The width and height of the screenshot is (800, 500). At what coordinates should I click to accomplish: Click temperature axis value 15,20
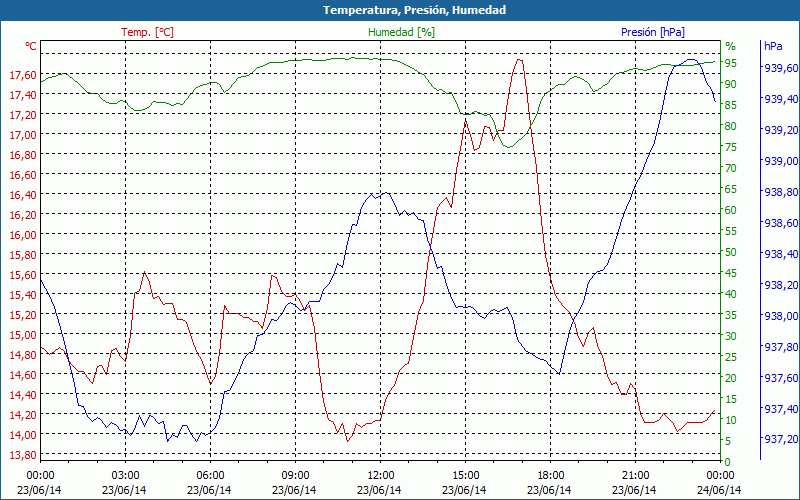tap(23, 315)
